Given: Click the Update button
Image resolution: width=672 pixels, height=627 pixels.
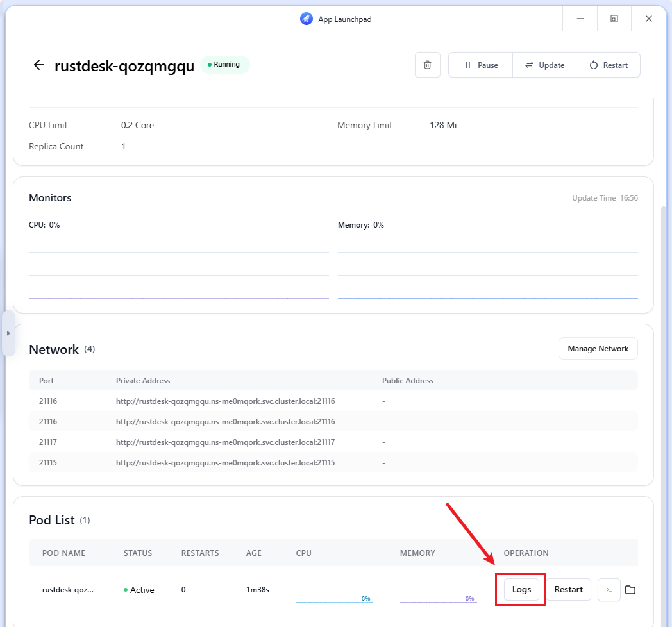Looking at the screenshot, I should (544, 65).
